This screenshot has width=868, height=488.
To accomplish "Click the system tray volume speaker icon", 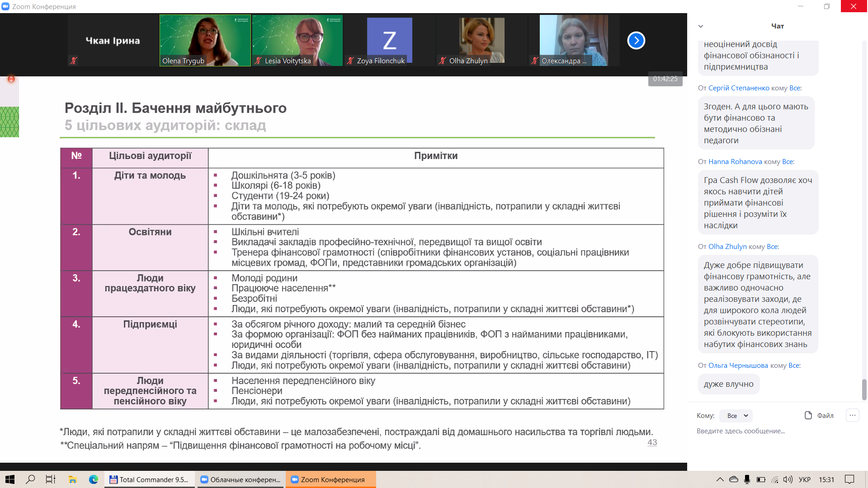I will (788, 479).
